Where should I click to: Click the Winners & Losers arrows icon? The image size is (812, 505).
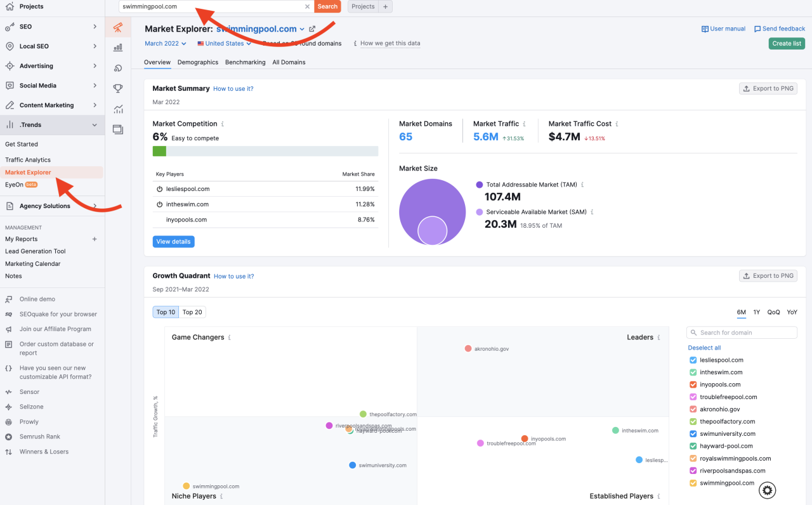(x=9, y=452)
